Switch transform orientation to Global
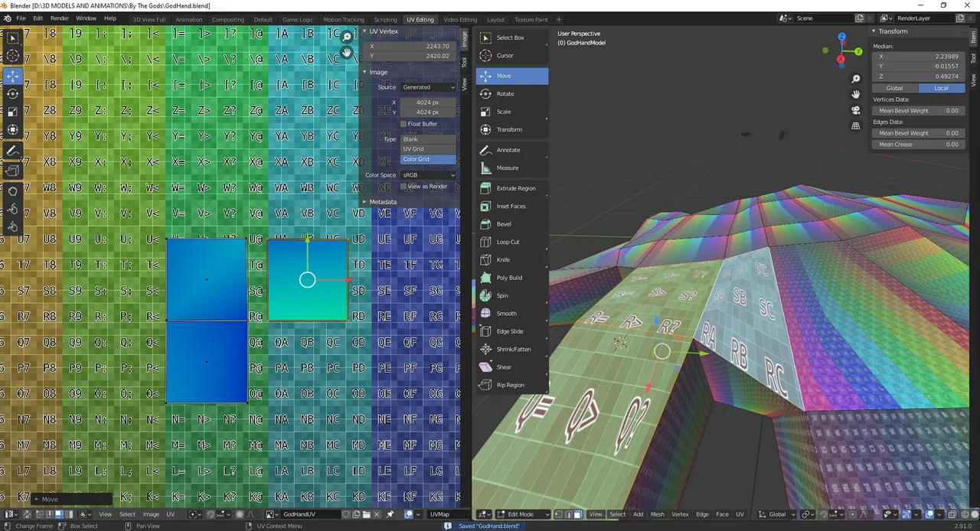The width and height of the screenshot is (980, 531). [x=894, y=88]
